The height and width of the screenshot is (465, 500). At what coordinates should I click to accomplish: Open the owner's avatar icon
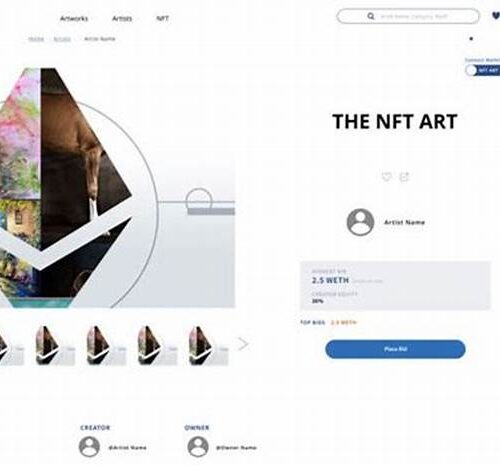click(x=198, y=447)
